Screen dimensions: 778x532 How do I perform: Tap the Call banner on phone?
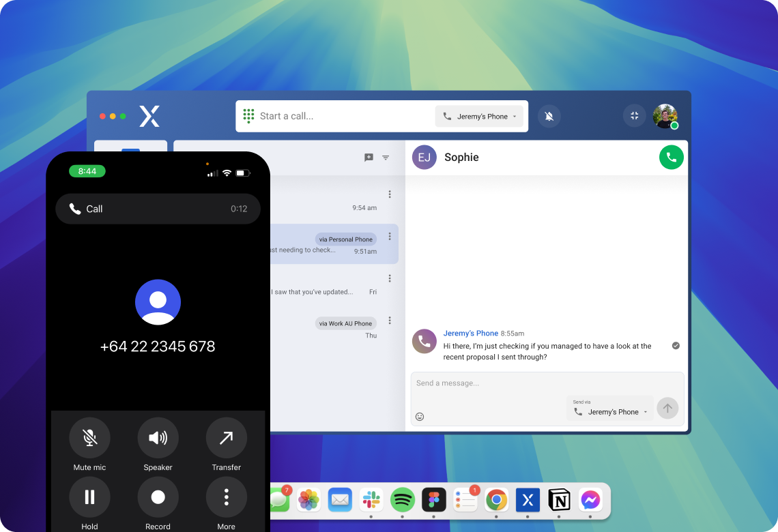point(158,209)
